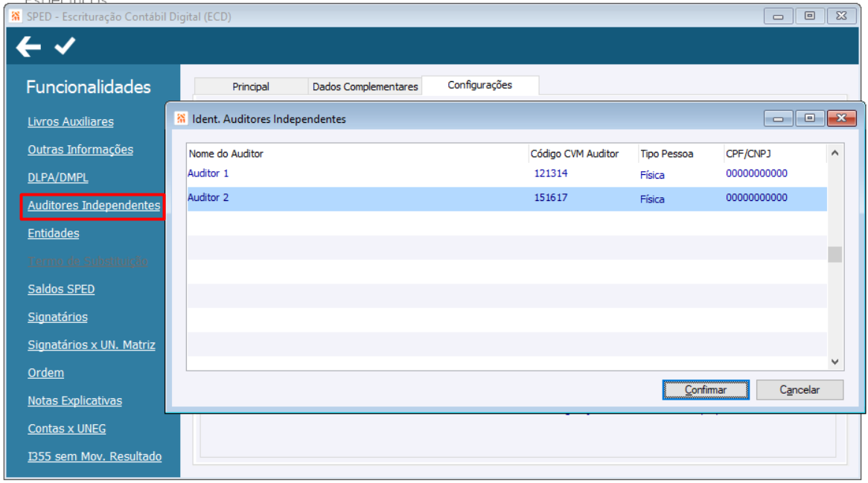Select the Configurações tab

480,85
